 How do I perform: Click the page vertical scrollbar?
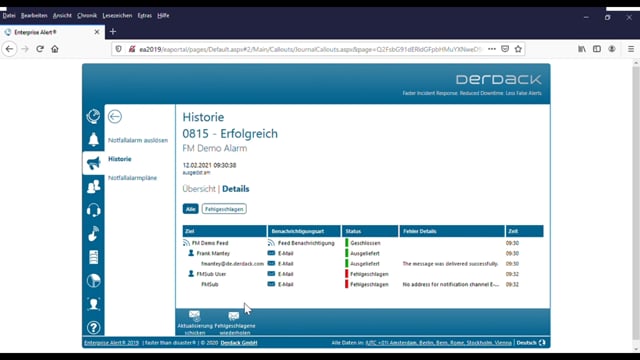coord(636,204)
